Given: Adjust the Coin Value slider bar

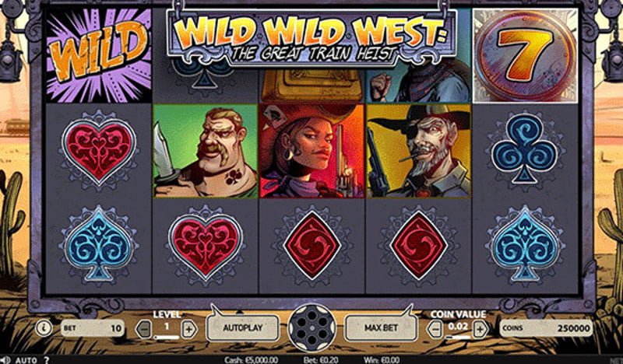Looking at the screenshot, I should click(x=458, y=338).
